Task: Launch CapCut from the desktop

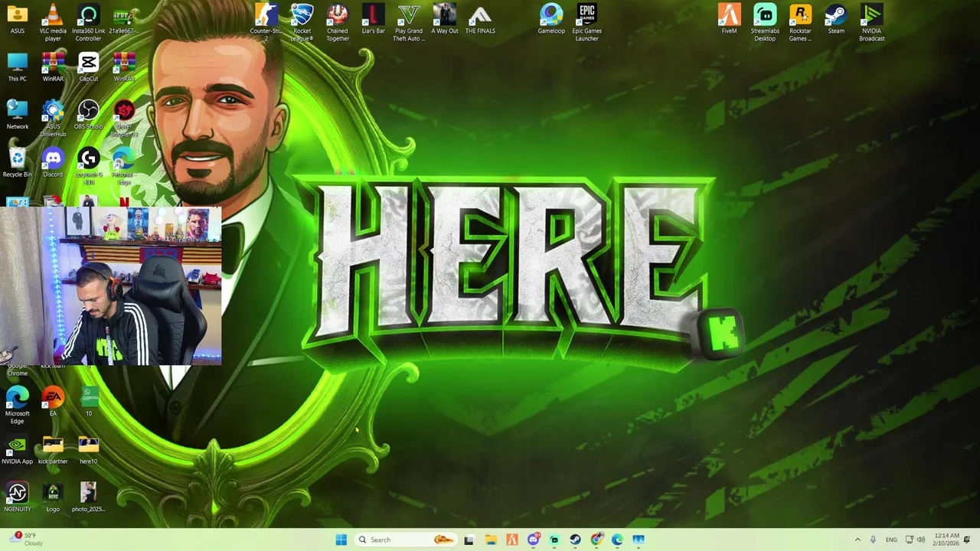Action: click(x=88, y=67)
